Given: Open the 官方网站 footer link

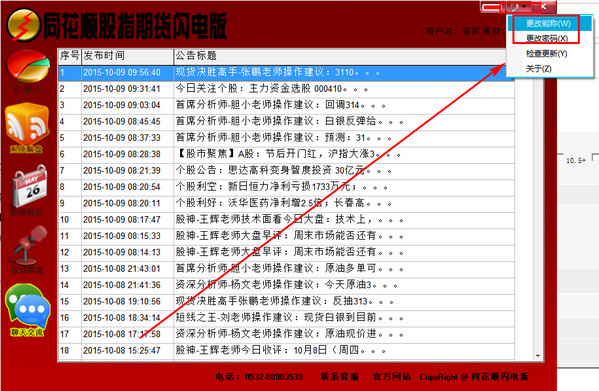Looking at the screenshot, I should pos(392,377).
